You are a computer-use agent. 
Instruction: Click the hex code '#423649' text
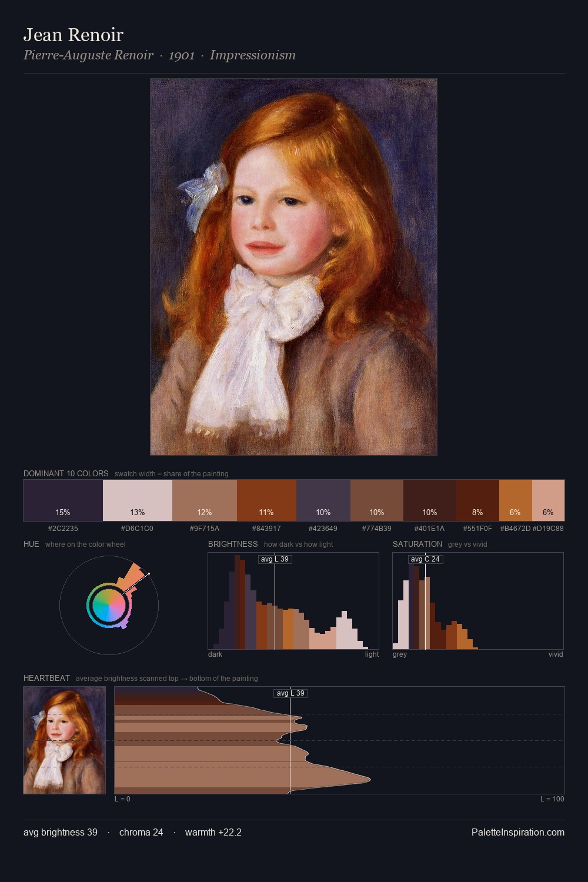[323, 529]
